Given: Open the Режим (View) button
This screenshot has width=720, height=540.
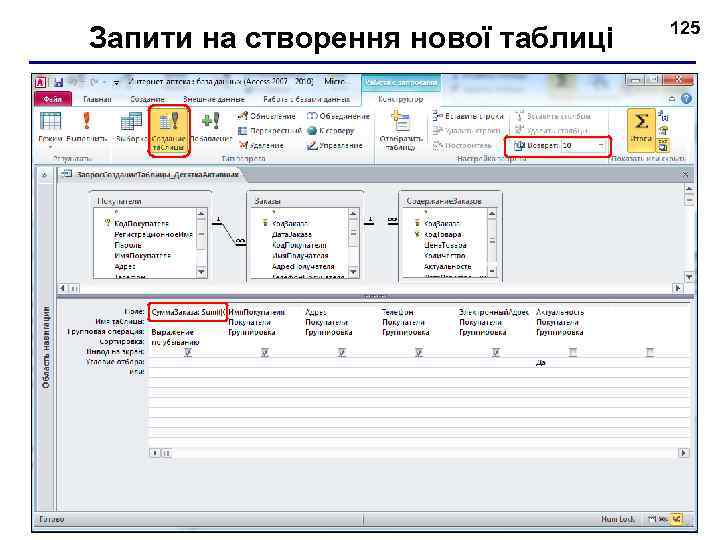Looking at the screenshot, I should click(x=50, y=127).
